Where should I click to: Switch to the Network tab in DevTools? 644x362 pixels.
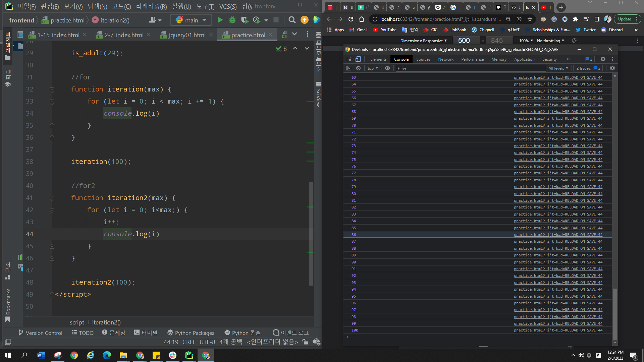tap(445, 59)
